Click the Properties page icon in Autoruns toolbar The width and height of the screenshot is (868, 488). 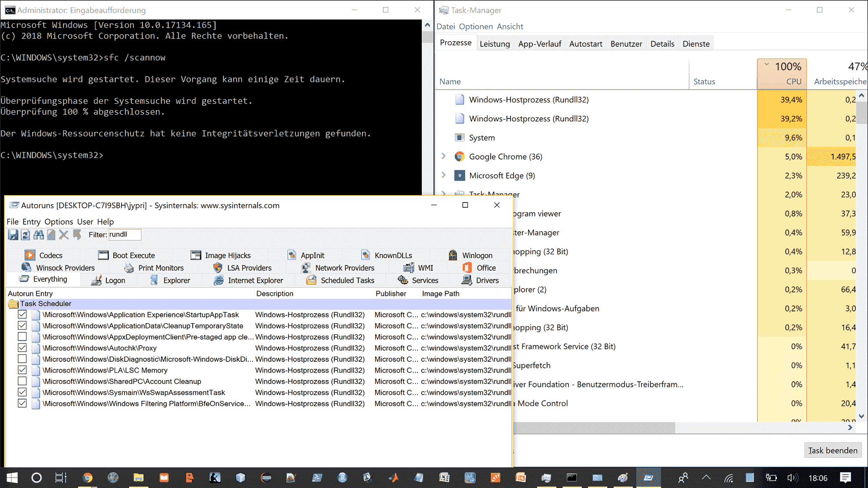[x=51, y=235]
